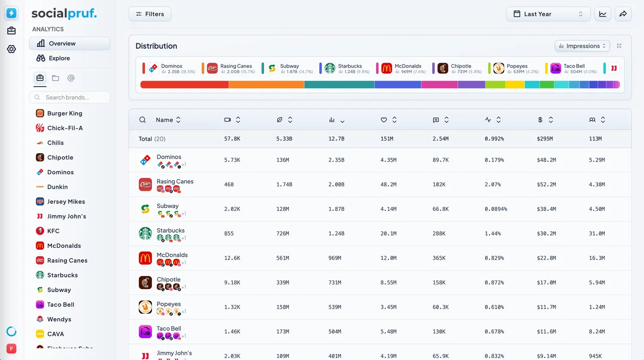Click the Taco Bell sidebar logo icon
The height and width of the screenshot is (360, 644).
[40, 305]
